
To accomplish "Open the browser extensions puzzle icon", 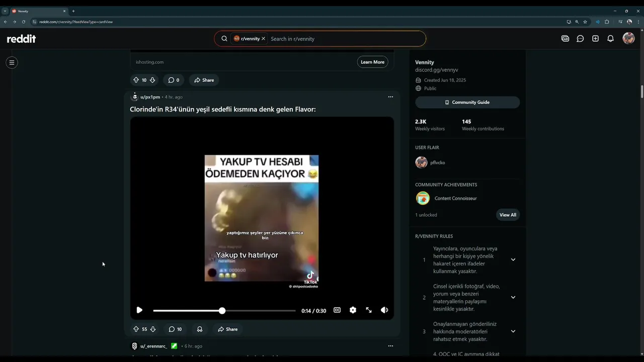I will click(x=607, y=22).
